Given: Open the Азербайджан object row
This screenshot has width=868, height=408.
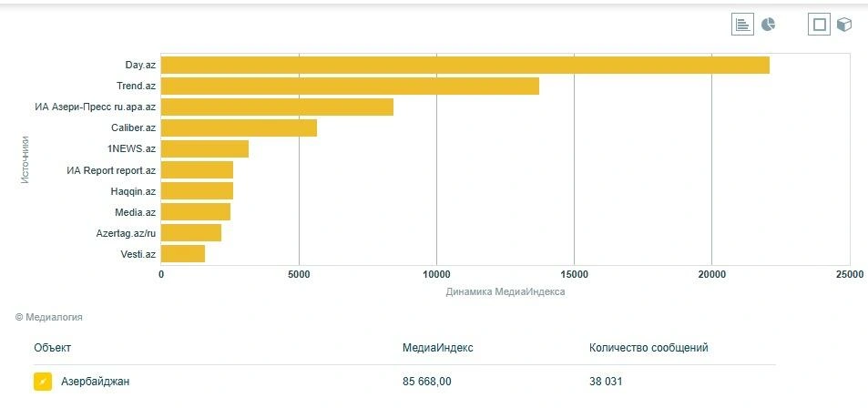Looking at the screenshot, I should pos(404,382).
